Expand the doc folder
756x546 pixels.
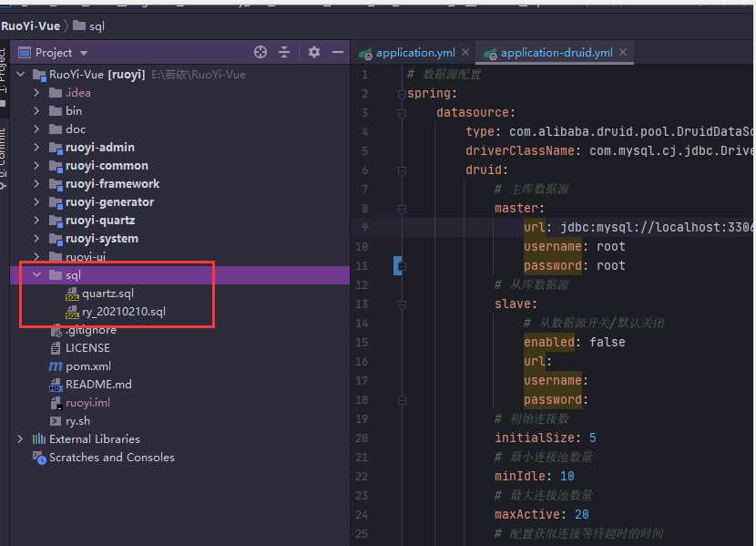pyautogui.click(x=36, y=129)
